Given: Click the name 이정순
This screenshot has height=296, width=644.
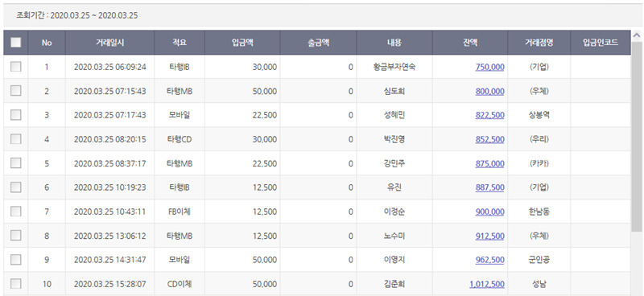Looking at the screenshot, I should click(x=394, y=212).
